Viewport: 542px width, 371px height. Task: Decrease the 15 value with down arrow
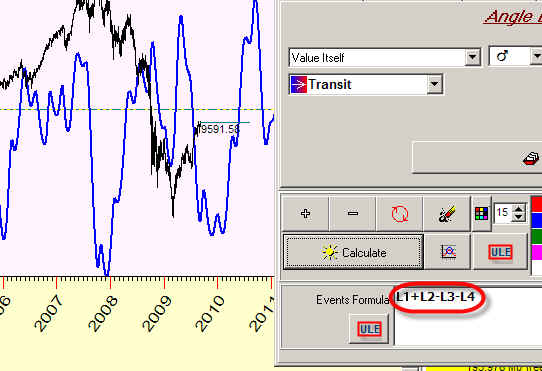[519, 217]
